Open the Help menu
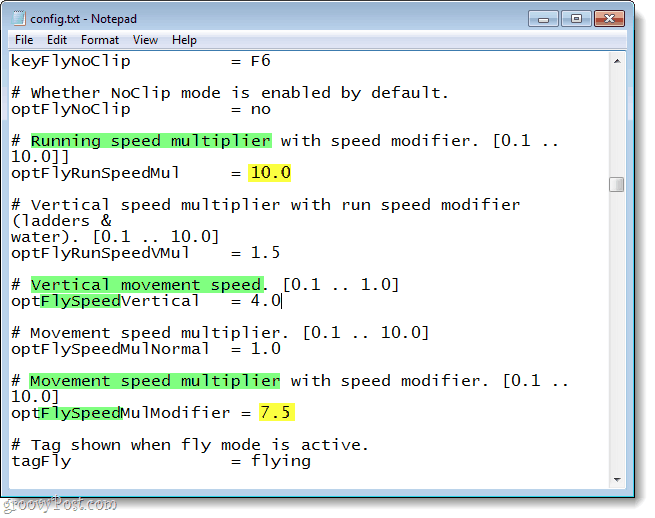655x518 pixels. pos(184,40)
